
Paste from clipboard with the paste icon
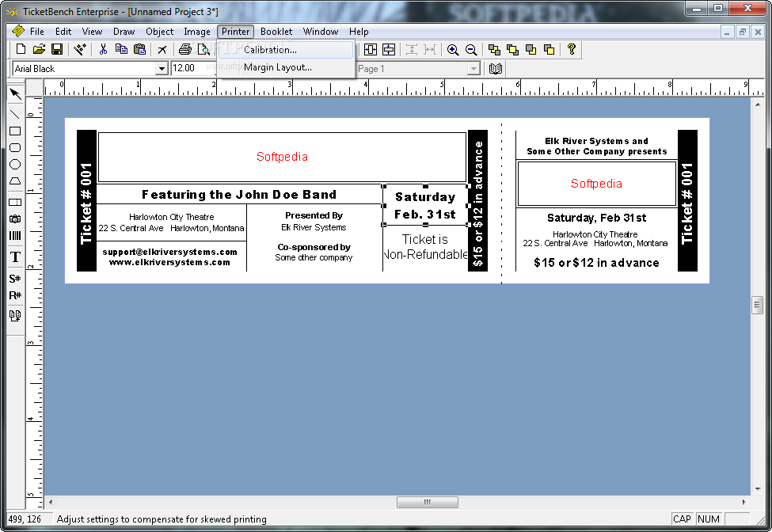140,49
